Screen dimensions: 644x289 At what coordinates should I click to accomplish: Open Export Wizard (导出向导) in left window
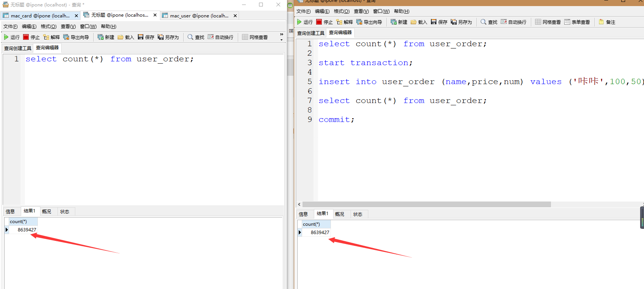coord(76,37)
